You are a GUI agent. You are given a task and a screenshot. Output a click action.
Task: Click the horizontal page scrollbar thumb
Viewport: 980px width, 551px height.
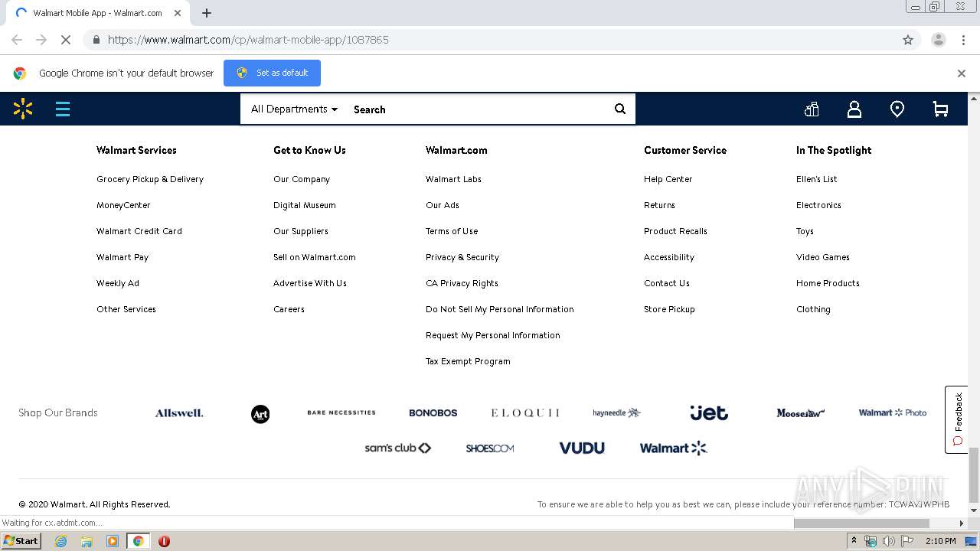861,523
